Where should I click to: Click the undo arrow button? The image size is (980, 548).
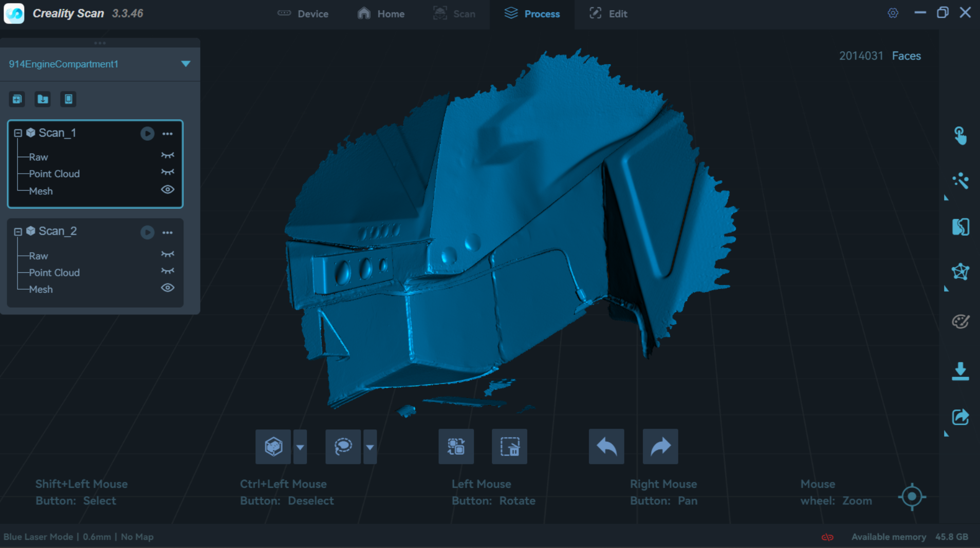coord(606,447)
